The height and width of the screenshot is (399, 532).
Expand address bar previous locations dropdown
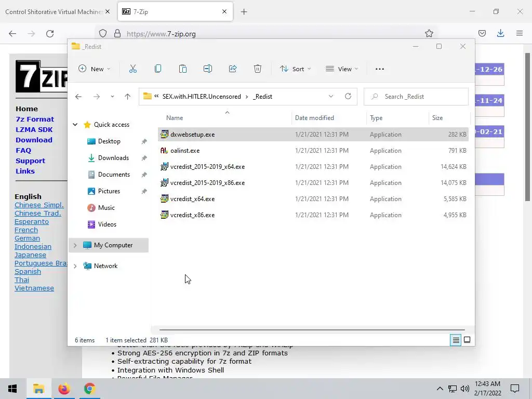(x=331, y=96)
